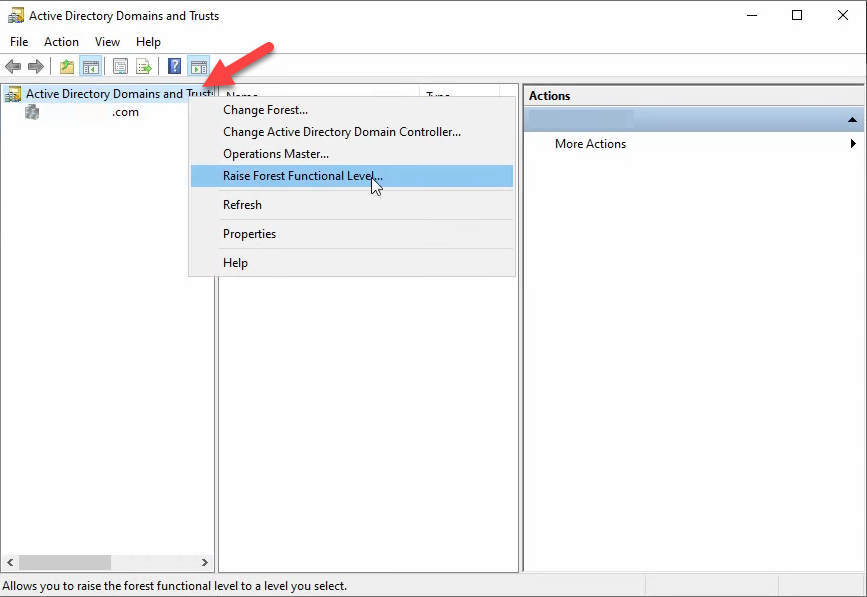Click the status bar text about raising forest level
Screen dimensions: 867x597
click(175, 586)
